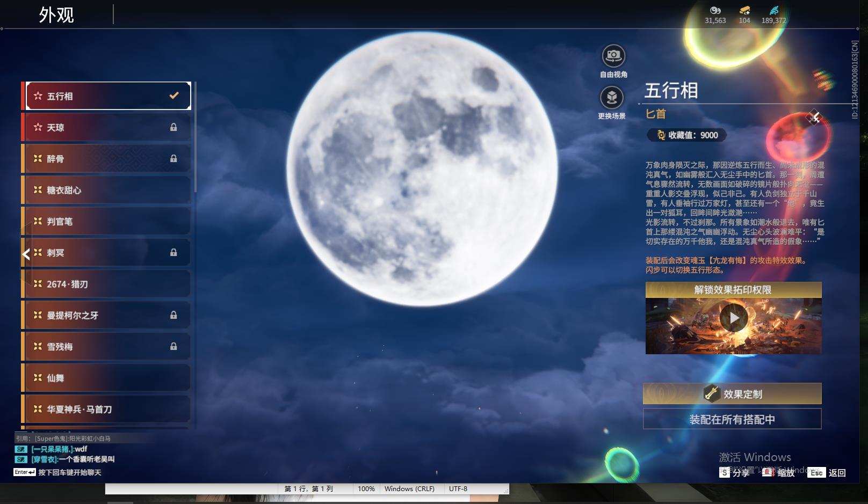Click the 100% zoom status entry
Image resolution: width=868 pixels, height=504 pixels.
click(366, 489)
